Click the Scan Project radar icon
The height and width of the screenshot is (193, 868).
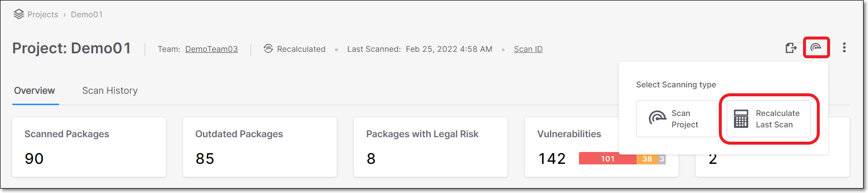click(657, 119)
